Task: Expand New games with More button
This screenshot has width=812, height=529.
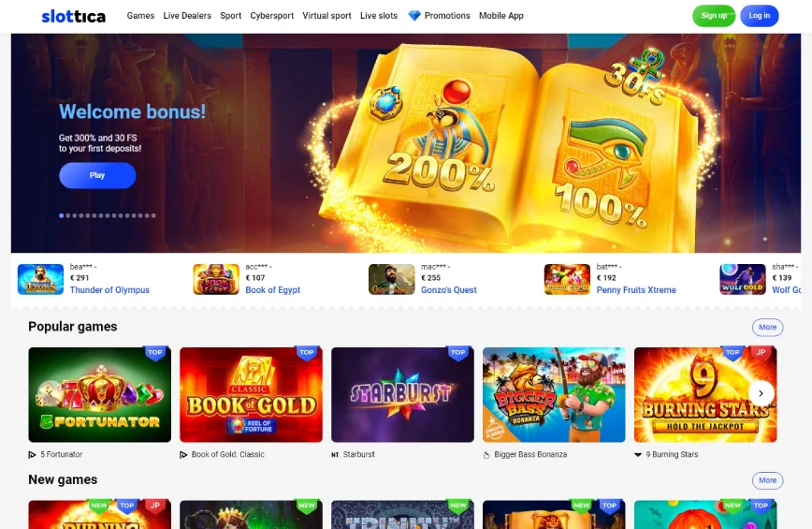Action: (767, 480)
